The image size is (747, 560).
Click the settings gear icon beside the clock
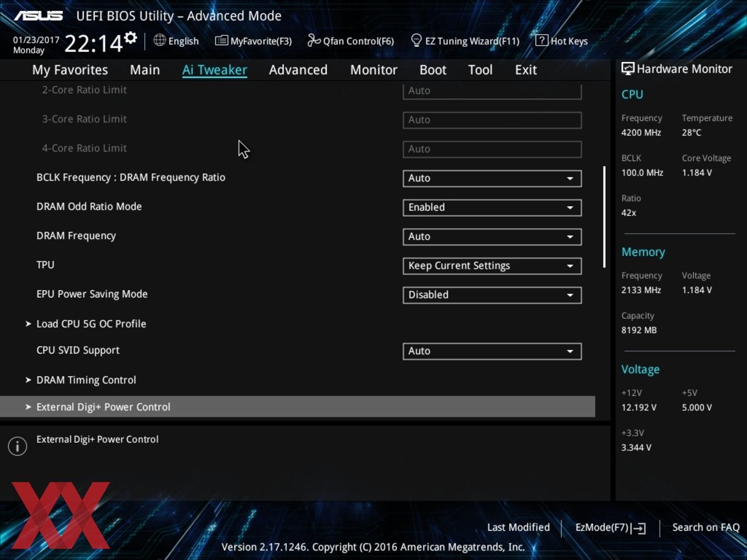pos(131,37)
